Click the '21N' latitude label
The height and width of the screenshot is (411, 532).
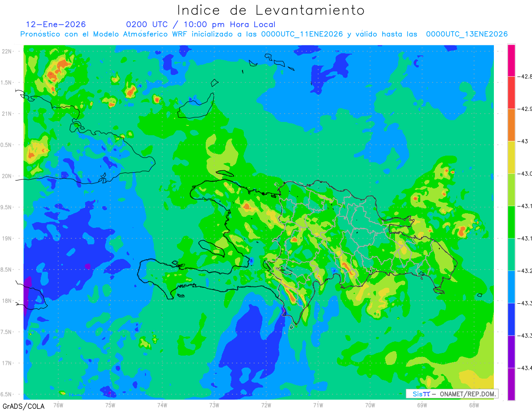(8, 114)
